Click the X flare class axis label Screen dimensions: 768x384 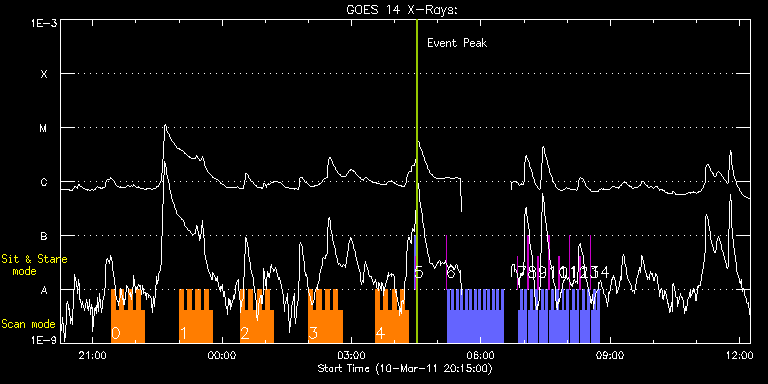[x=44, y=74]
